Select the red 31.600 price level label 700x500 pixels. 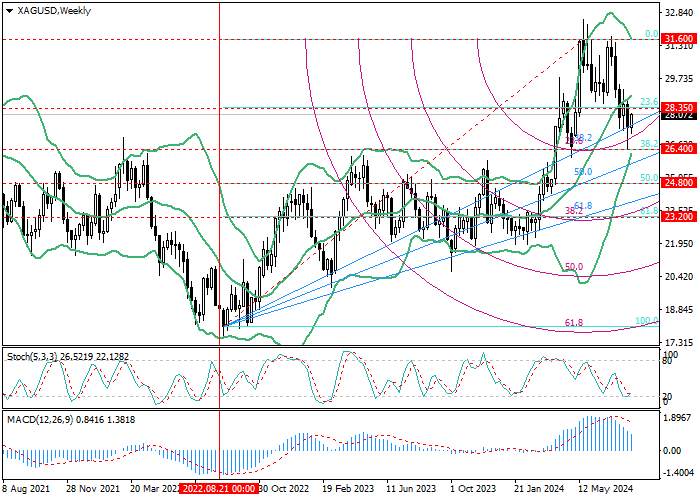[679, 38]
